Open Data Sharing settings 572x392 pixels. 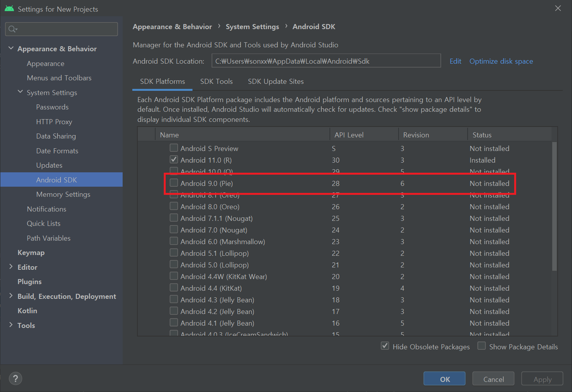56,136
